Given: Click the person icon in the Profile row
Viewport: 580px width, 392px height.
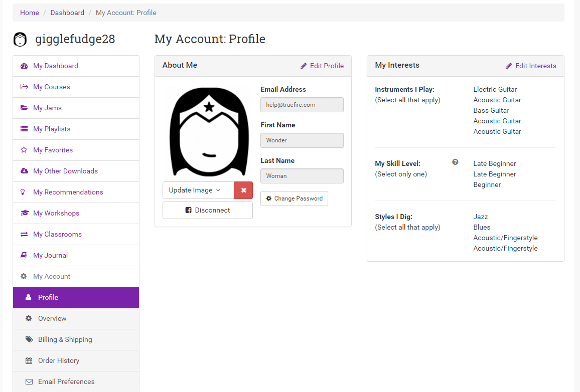Looking at the screenshot, I should pyautogui.click(x=28, y=297).
